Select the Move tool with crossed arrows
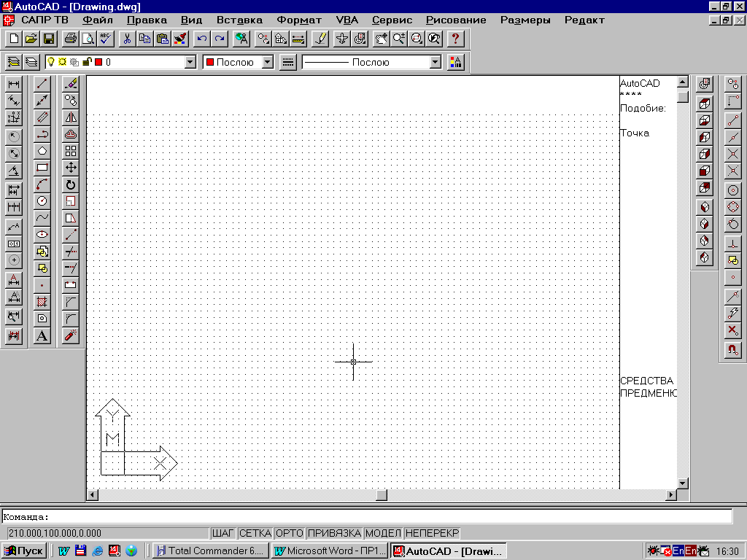The height and width of the screenshot is (560, 747). click(x=71, y=168)
